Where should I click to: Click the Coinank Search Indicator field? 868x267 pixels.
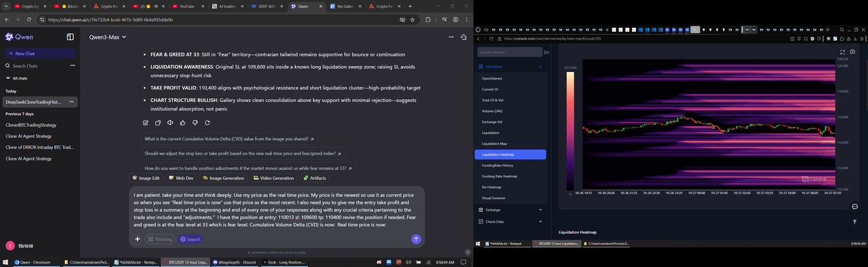click(510, 52)
